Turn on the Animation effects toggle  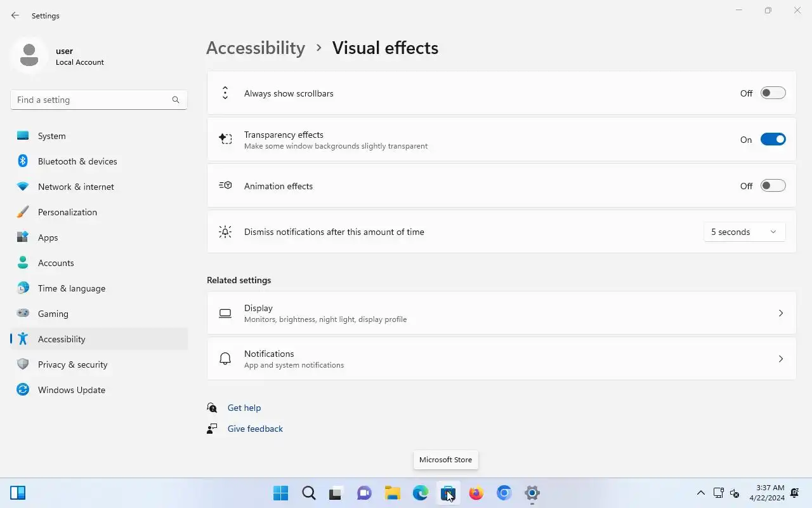tap(773, 186)
